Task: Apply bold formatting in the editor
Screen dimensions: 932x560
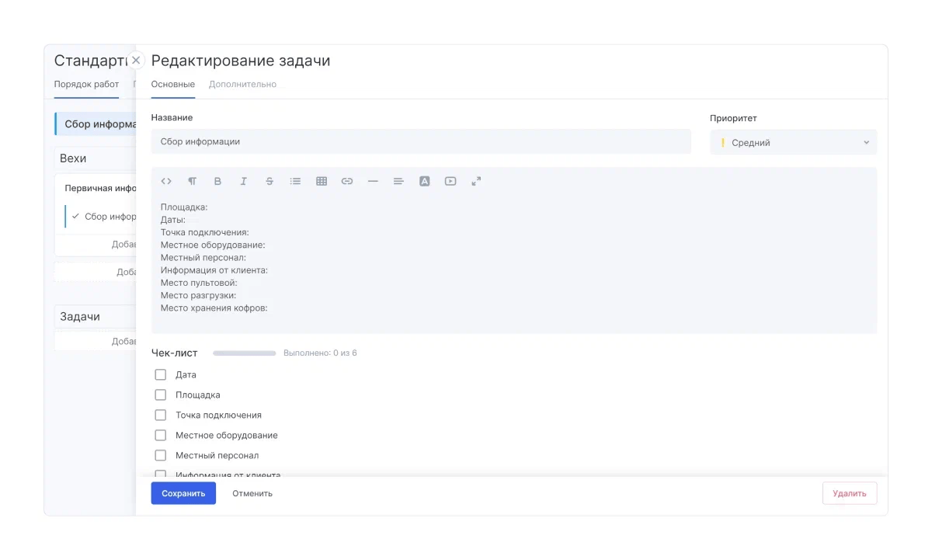Action: click(217, 181)
